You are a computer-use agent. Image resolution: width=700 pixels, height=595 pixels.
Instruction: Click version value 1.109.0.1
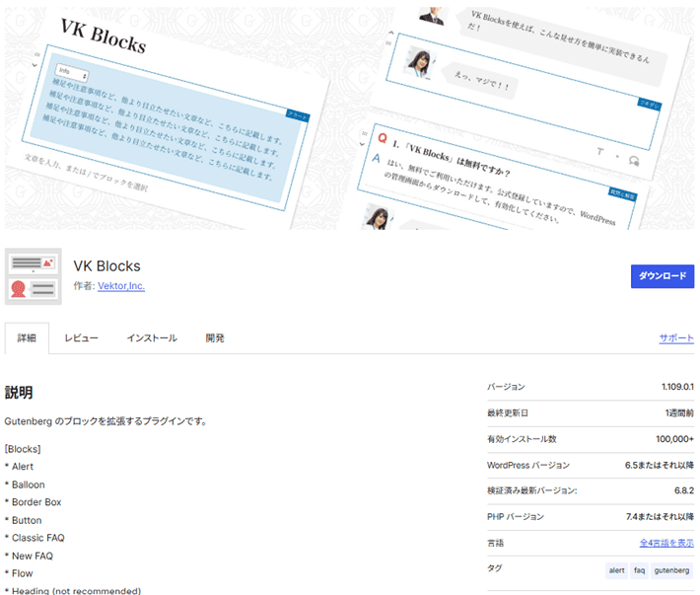pos(677,387)
